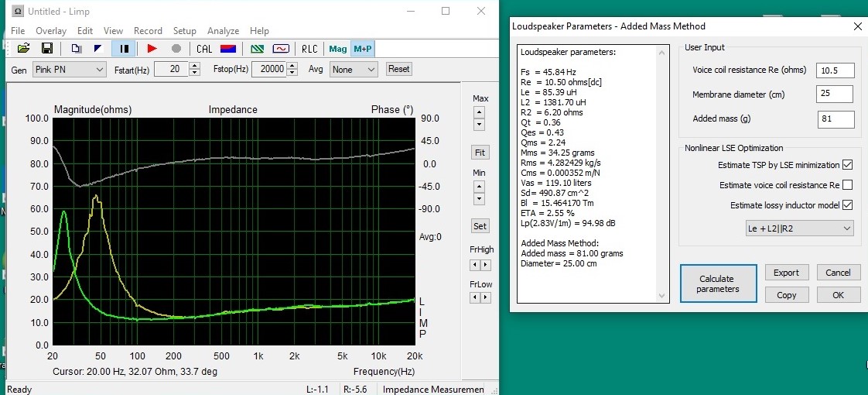Open the Gen Pink PN dropdown
Viewport: 868px width, 395px height.
[x=69, y=69]
